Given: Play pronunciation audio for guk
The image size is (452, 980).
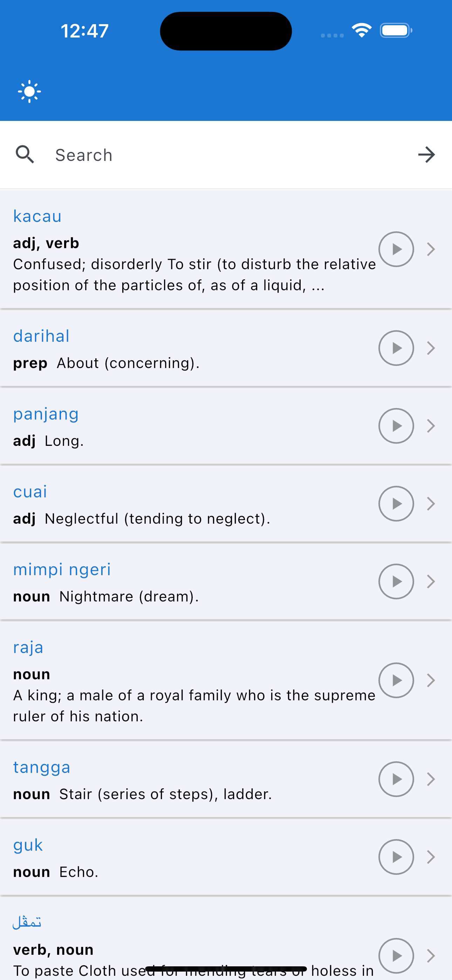Looking at the screenshot, I should pyautogui.click(x=396, y=857).
